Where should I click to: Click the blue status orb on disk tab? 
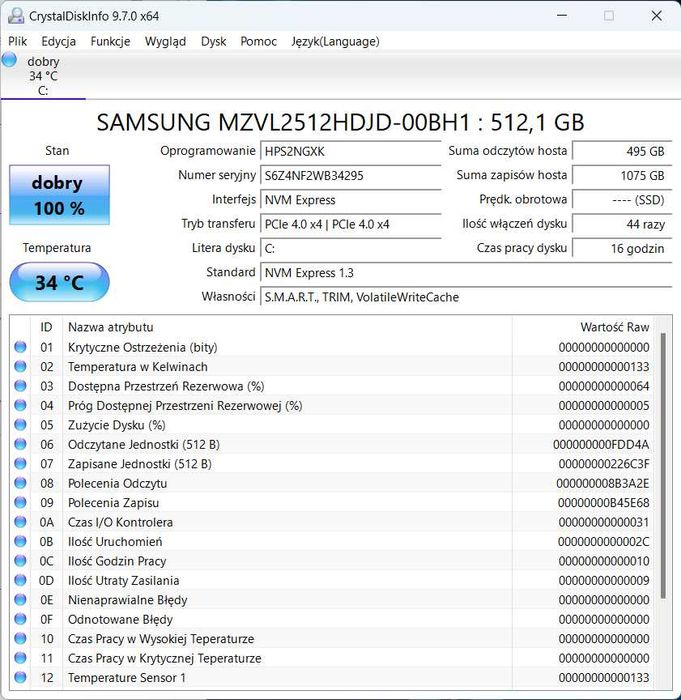click(x=9, y=60)
